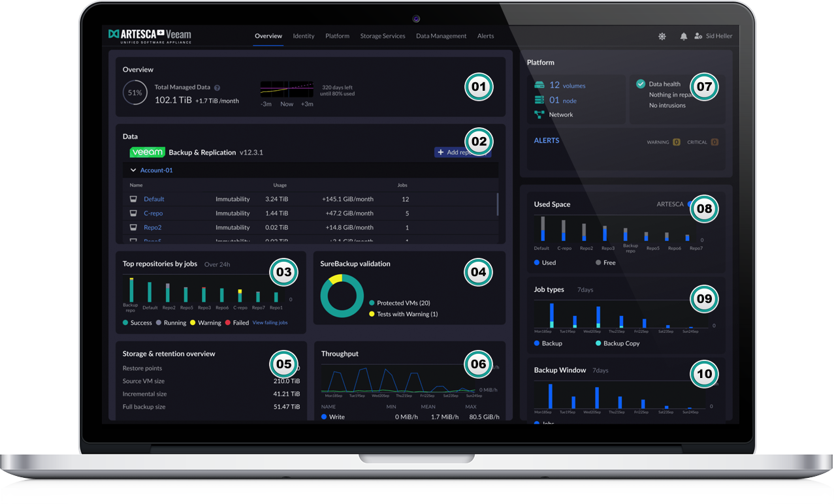Switch to the Identity tab

[304, 36]
